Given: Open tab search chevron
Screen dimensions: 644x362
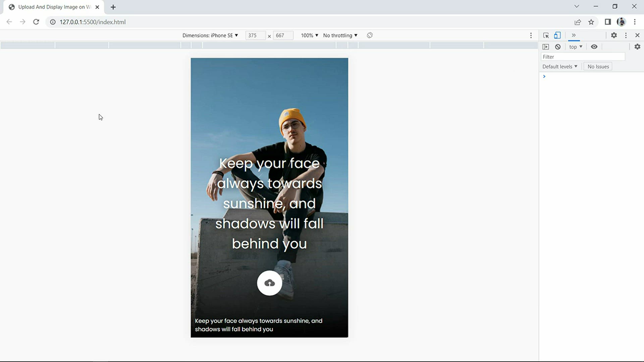Looking at the screenshot, I should (x=577, y=6).
